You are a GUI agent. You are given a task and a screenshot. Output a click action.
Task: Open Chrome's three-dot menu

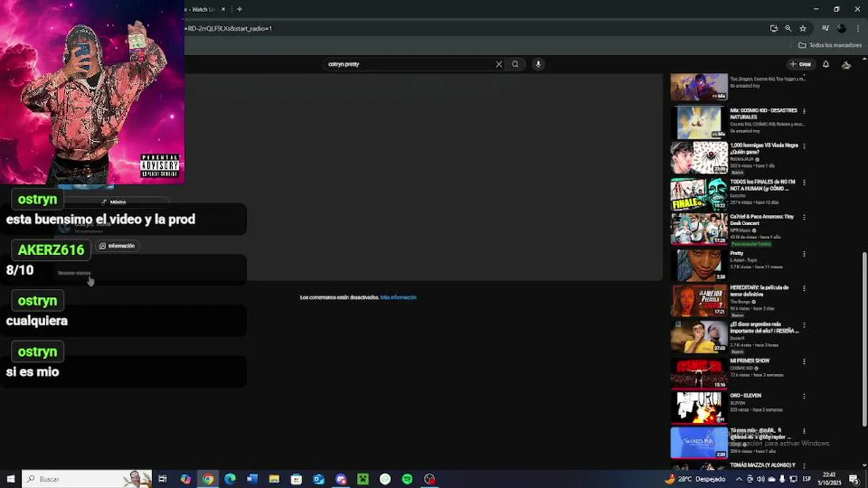coord(858,28)
